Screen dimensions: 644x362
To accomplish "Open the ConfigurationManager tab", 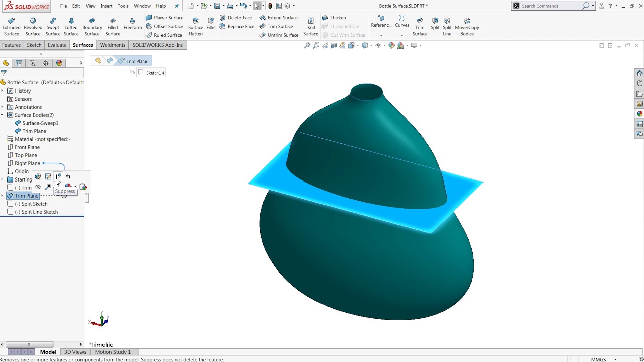I will [x=32, y=63].
